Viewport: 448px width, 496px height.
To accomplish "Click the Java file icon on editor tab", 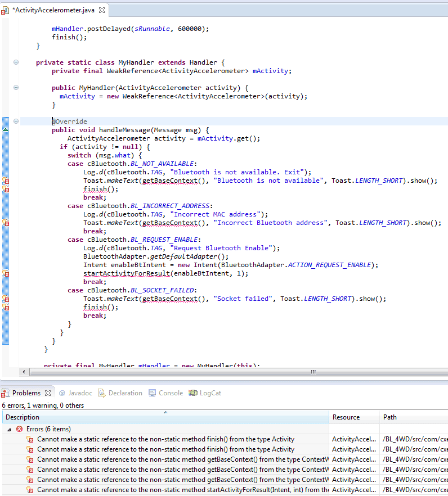I will [5, 11].
